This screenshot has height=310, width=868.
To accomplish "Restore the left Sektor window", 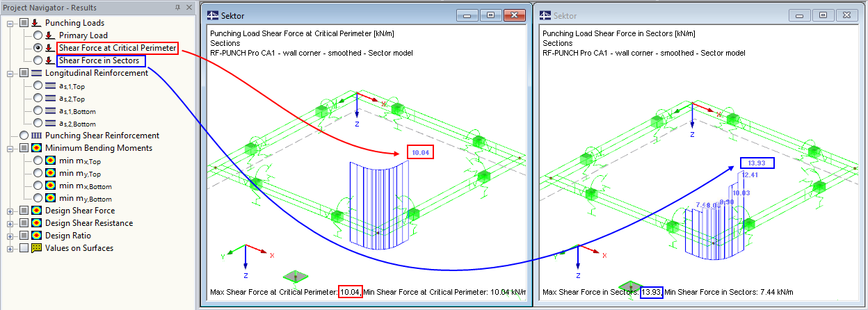I will tap(490, 15).
